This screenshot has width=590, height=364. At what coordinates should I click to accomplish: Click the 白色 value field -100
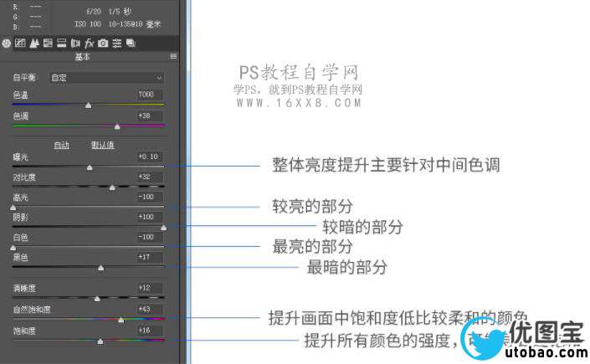pos(150,237)
